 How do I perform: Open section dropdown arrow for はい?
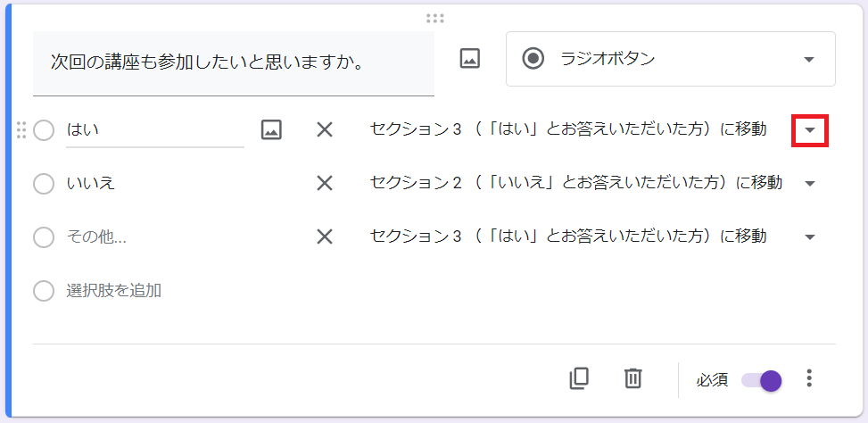tap(810, 130)
